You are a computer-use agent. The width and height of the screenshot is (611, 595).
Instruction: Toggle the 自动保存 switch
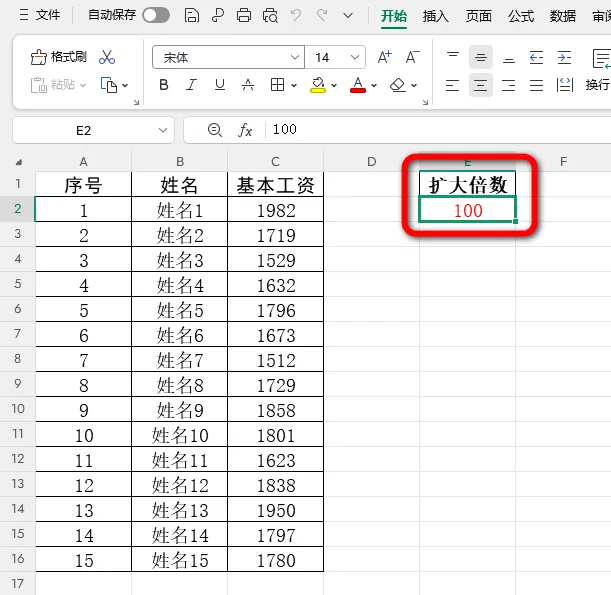(x=156, y=16)
